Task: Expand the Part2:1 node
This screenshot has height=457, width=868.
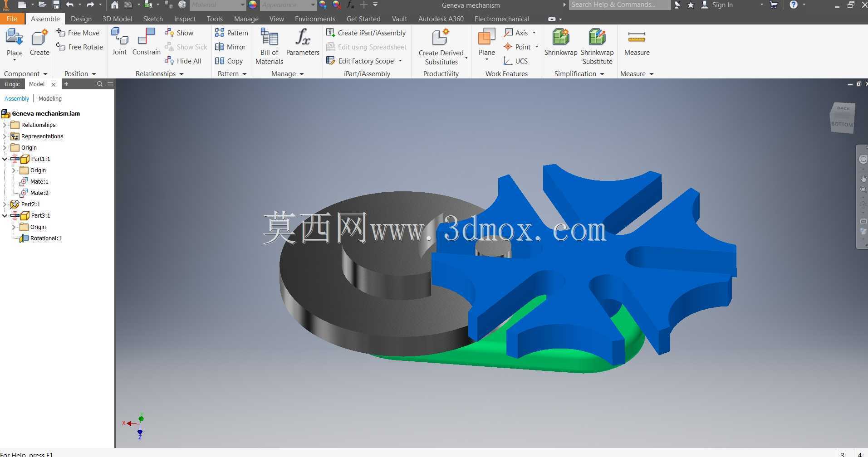Action: point(5,204)
